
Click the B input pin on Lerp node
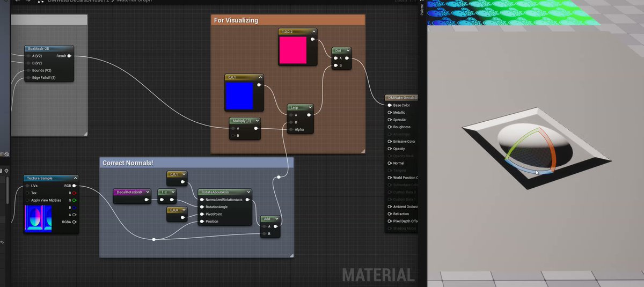pos(291,122)
